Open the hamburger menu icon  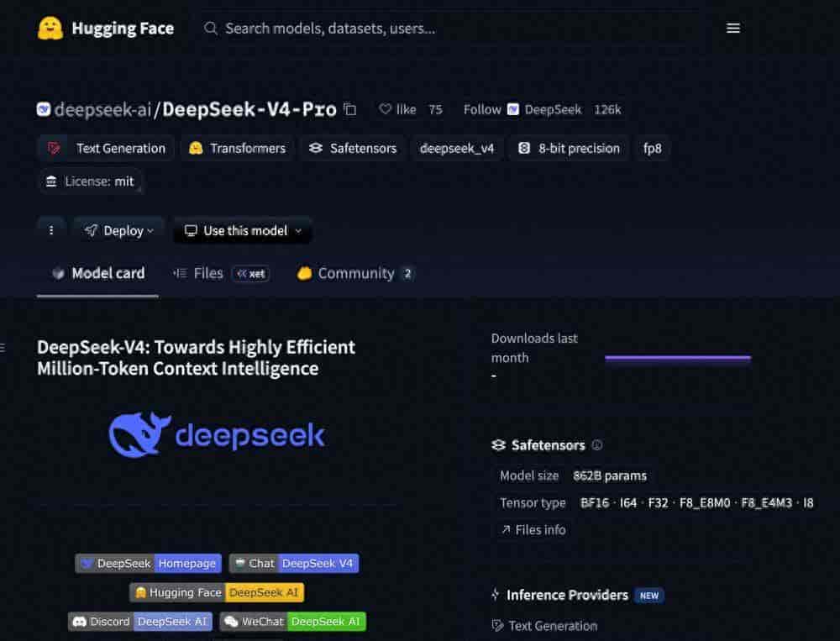click(x=732, y=28)
